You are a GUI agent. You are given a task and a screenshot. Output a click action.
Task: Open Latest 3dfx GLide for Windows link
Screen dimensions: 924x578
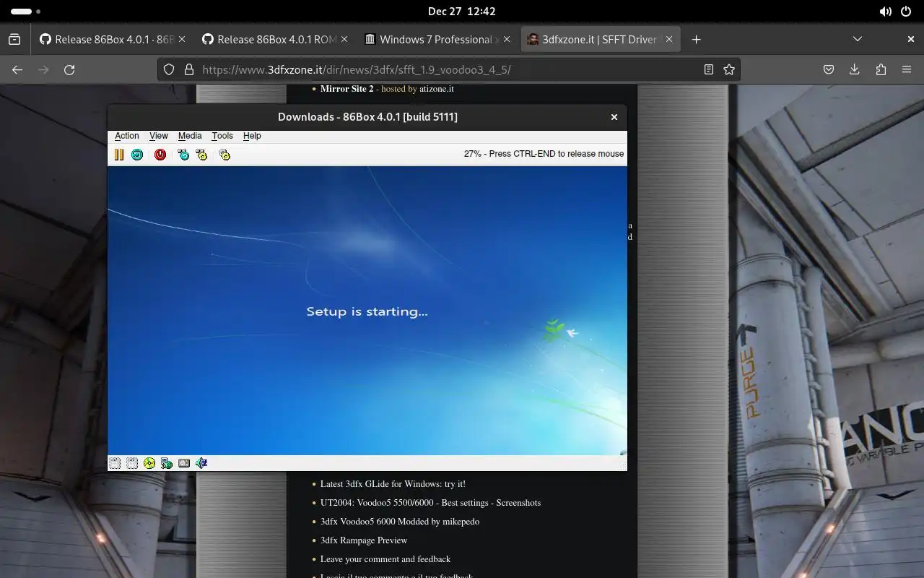click(x=393, y=484)
